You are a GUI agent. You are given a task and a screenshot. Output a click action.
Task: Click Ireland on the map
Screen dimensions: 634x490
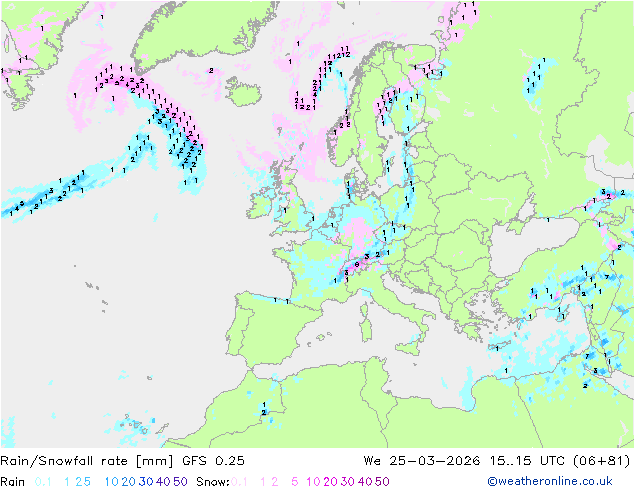pyautogui.click(x=260, y=205)
